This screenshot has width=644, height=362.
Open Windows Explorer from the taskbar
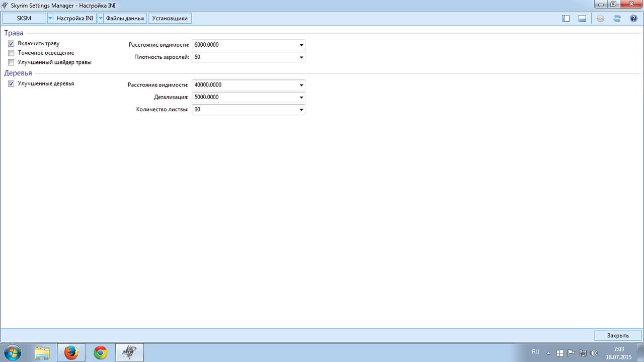point(42,353)
